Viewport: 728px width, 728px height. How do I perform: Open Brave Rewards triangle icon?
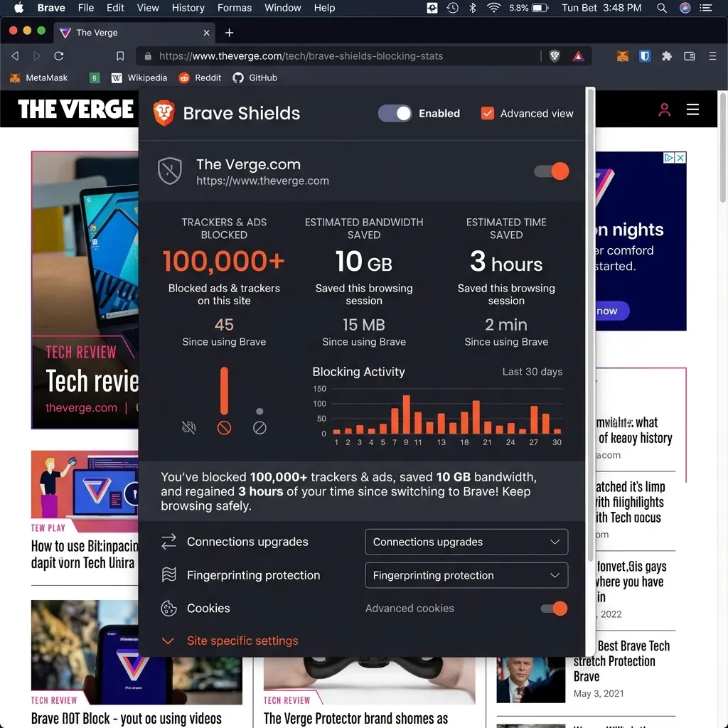pyautogui.click(x=578, y=56)
